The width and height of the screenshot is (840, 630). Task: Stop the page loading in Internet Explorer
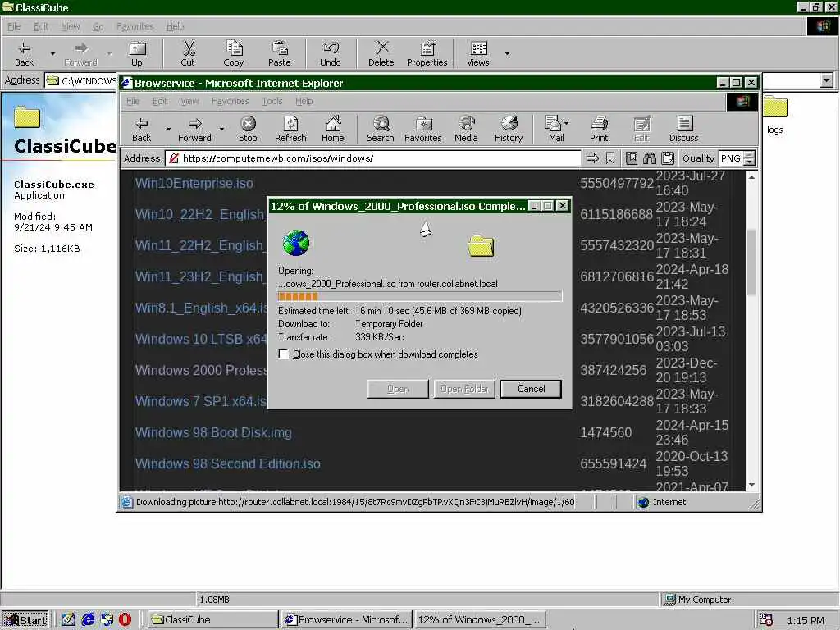point(248,130)
